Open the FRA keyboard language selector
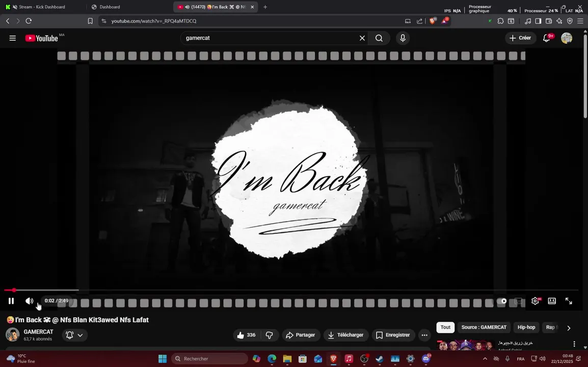Image resolution: width=588 pixels, height=367 pixels. [x=521, y=359]
